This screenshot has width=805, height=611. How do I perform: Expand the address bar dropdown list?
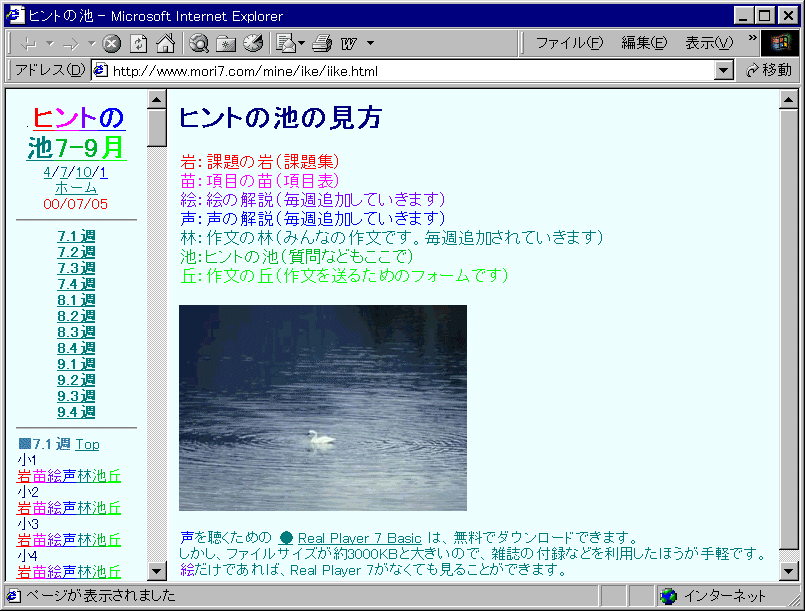click(x=725, y=71)
